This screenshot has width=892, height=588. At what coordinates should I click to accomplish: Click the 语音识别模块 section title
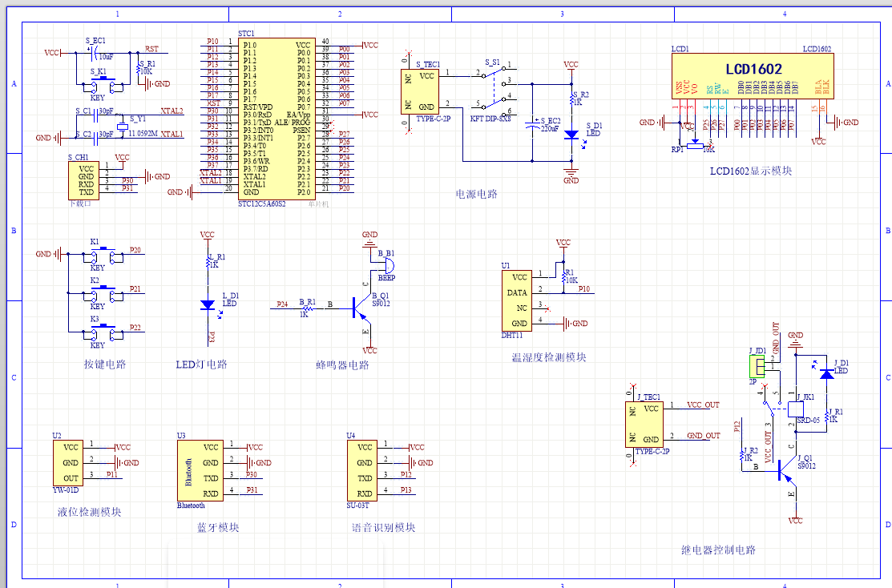[x=383, y=528]
